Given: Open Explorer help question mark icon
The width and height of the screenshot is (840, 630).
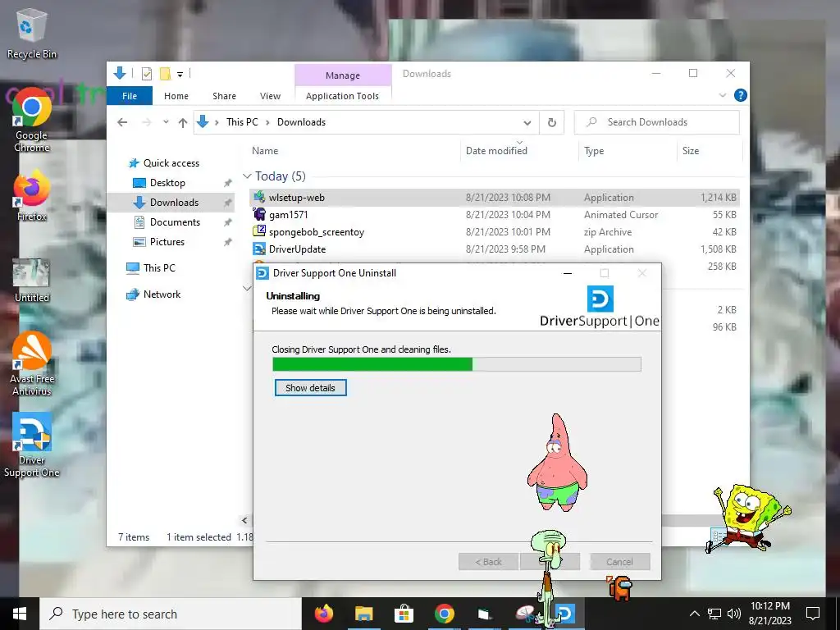Looking at the screenshot, I should coord(741,95).
